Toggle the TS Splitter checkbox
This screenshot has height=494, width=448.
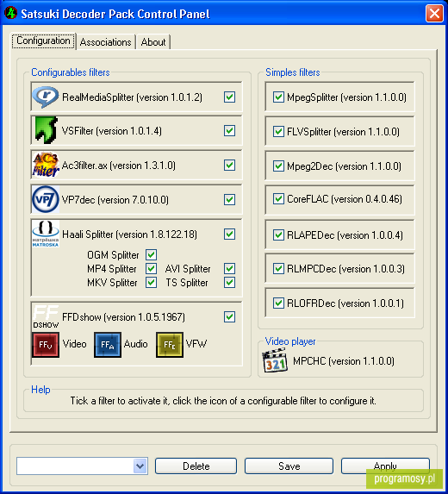click(229, 282)
